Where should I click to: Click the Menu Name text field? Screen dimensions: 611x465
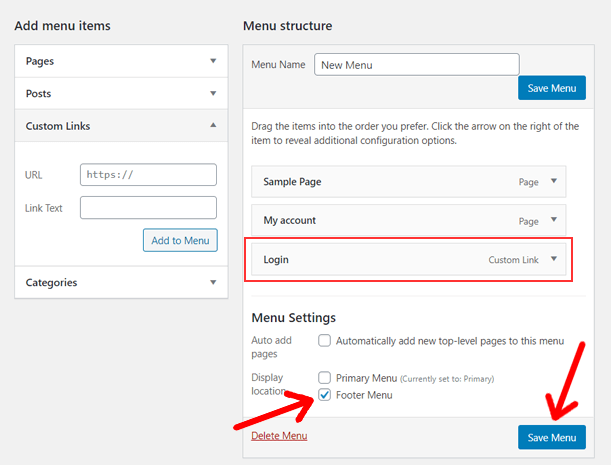(416, 65)
